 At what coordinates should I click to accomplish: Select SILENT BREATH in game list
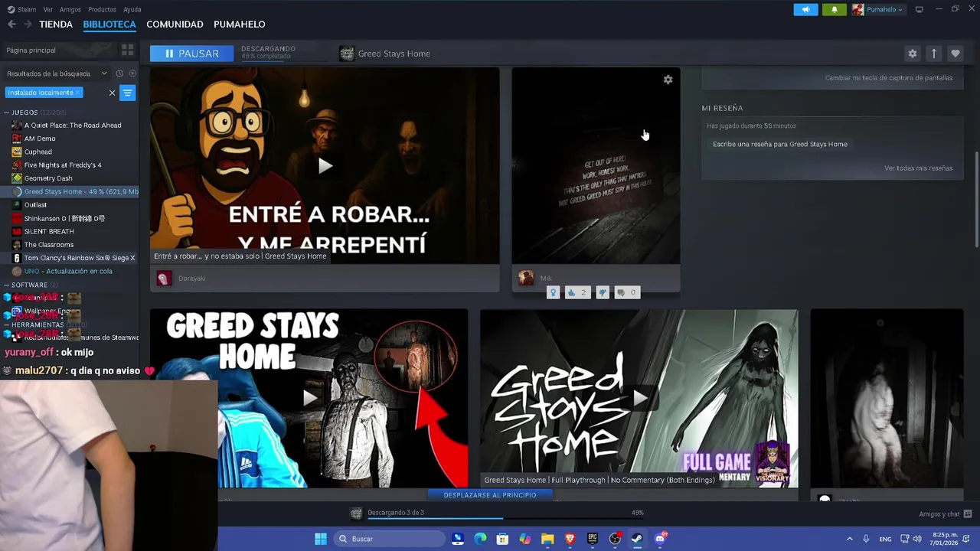coord(49,231)
